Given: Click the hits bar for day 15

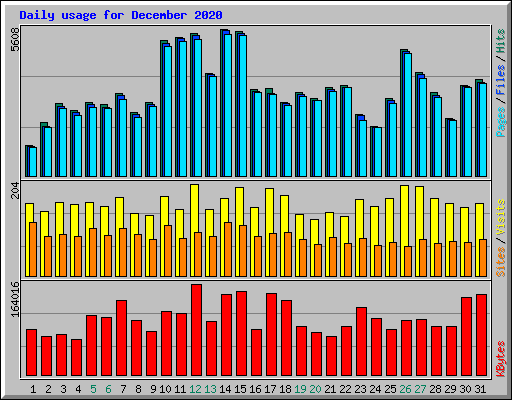Looking at the screenshot, I should (237, 104).
